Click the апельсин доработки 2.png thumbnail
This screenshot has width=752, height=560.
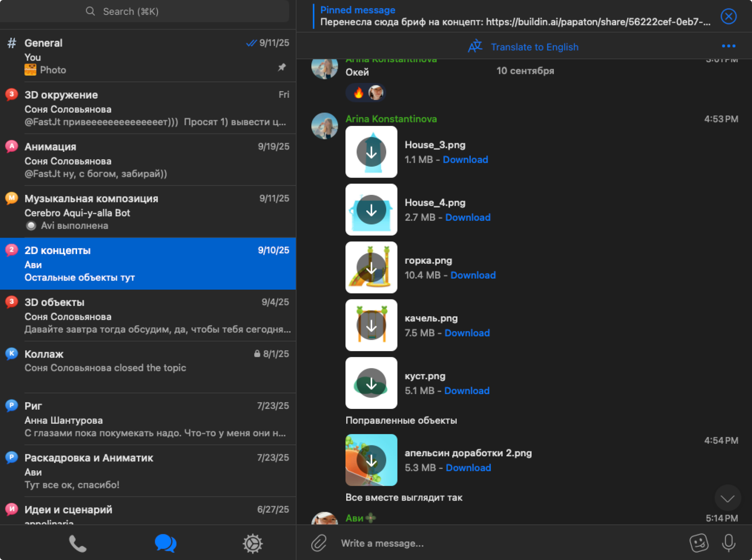(371, 460)
